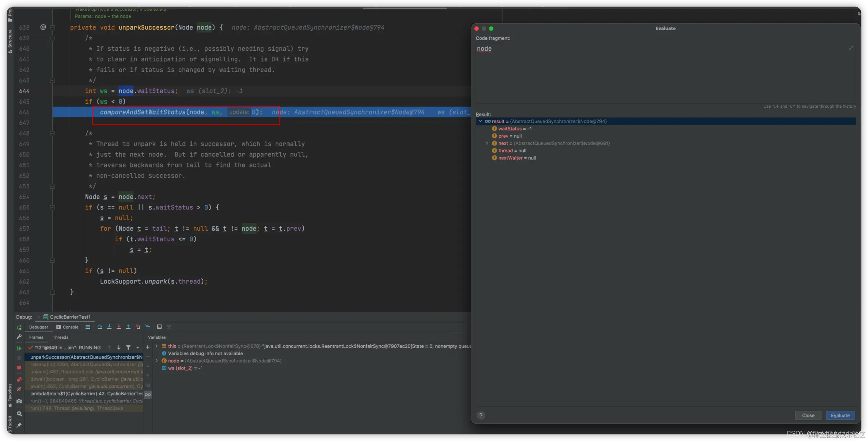Expand 'node' variable in Variables
This screenshot has height=441, width=868.
pos(157,361)
